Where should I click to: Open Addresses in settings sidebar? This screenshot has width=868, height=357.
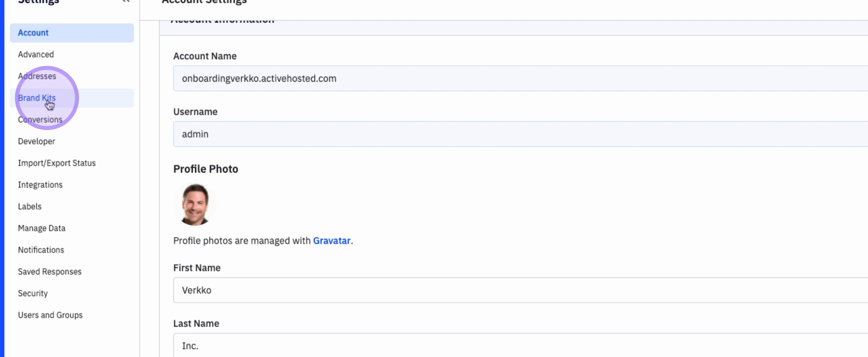[x=37, y=76]
